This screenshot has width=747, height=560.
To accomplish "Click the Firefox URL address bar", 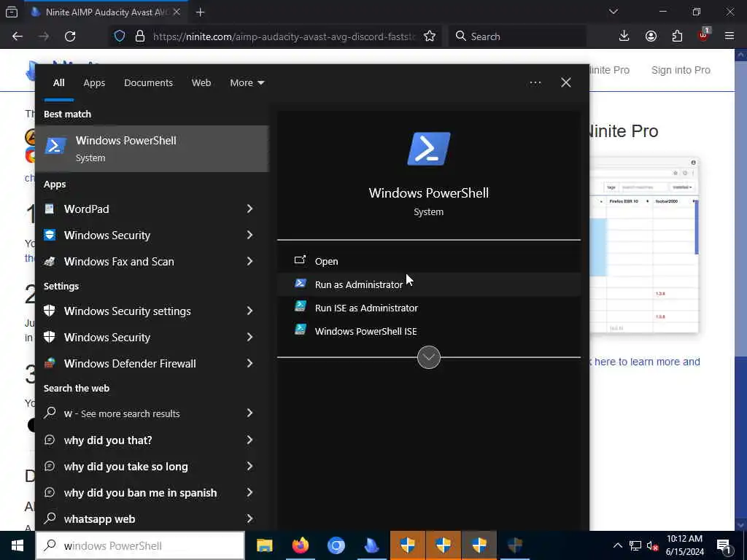I will point(284,36).
